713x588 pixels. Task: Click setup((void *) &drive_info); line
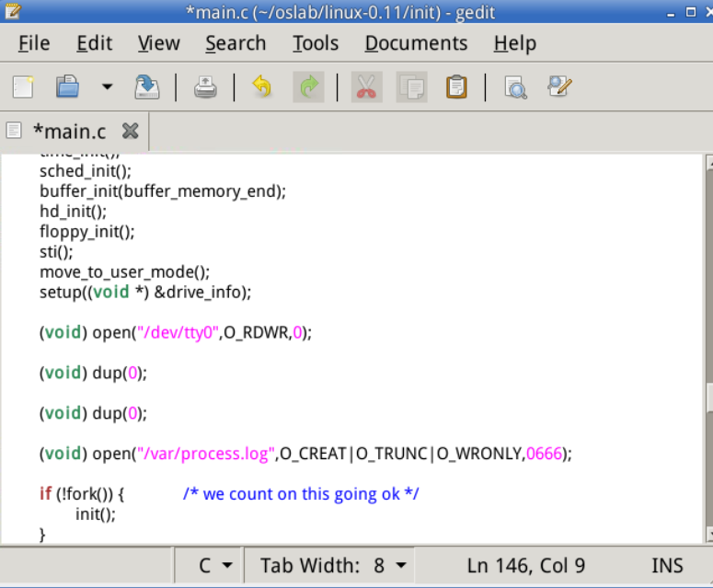point(145,292)
